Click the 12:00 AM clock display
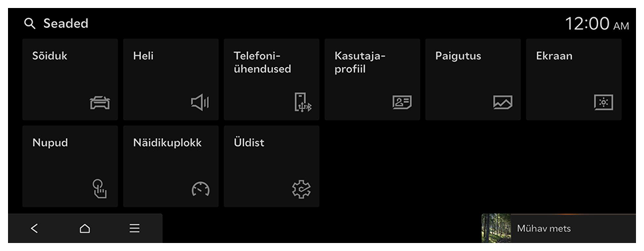Viewport: 644px width, 251px height. click(597, 24)
